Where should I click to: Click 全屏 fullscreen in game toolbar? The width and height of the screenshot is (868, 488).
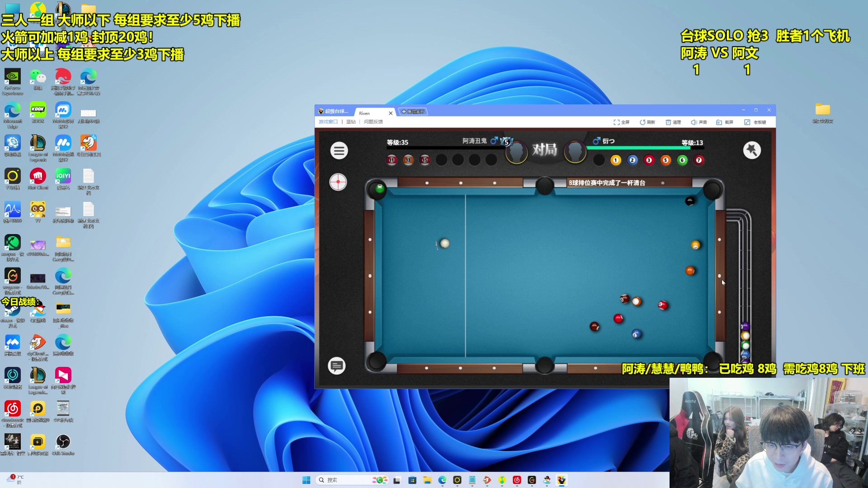coord(622,122)
